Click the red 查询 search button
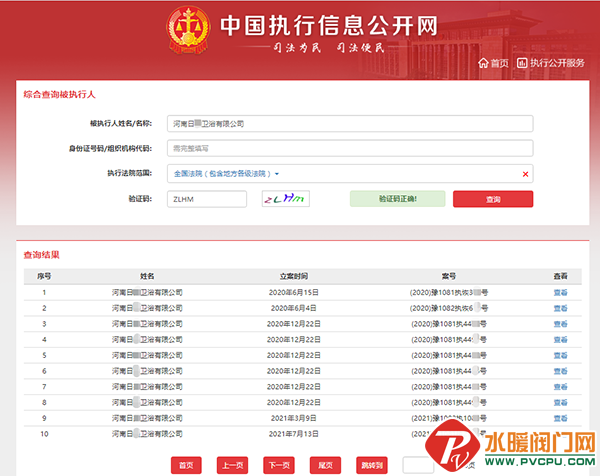Image resolution: width=600 pixels, height=476 pixels. (493, 199)
